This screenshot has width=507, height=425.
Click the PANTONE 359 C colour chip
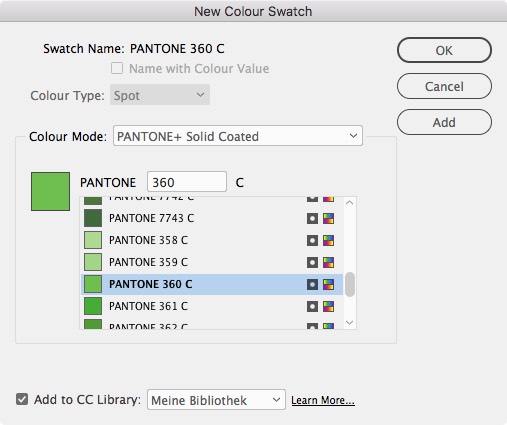(x=93, y=262)
